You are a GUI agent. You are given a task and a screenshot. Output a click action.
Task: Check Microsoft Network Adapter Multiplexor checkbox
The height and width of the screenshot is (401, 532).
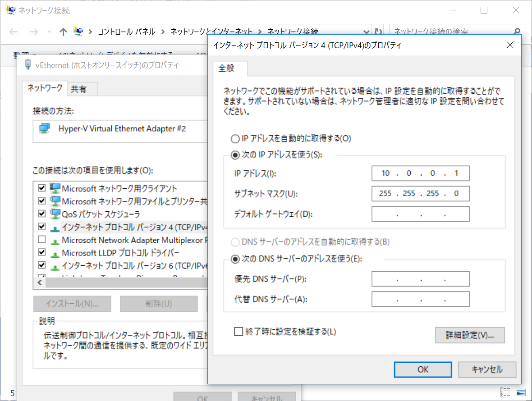tap(42, 239)
